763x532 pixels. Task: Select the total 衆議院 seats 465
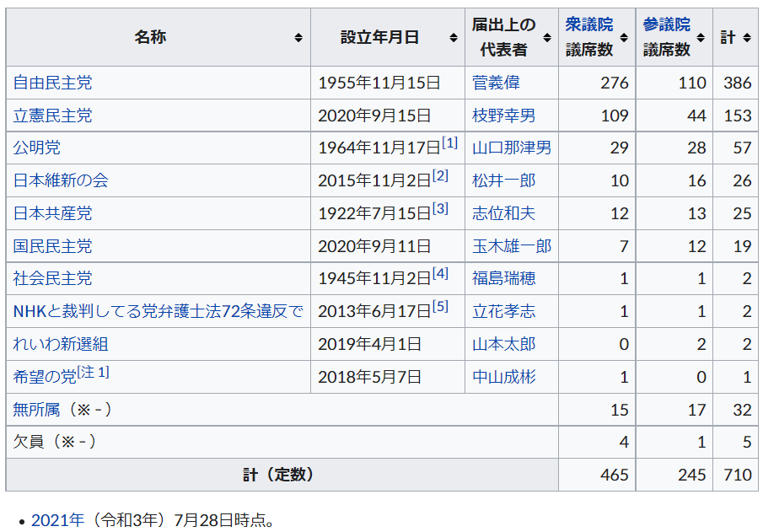click(x=615, y=475)
